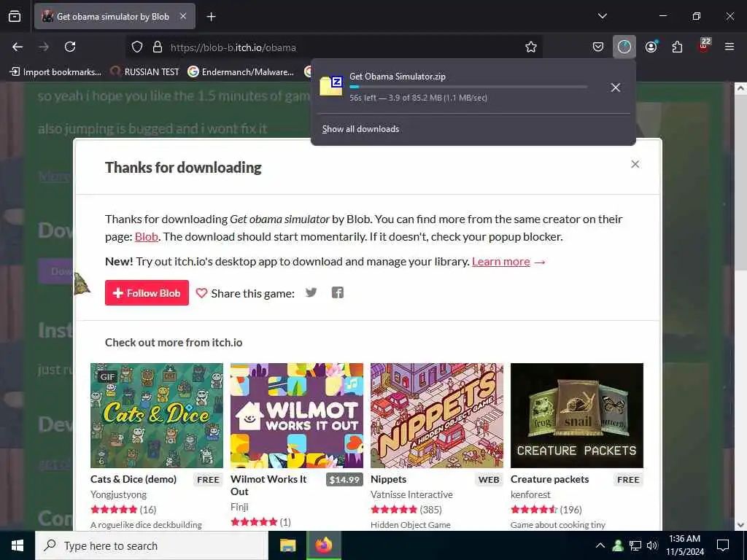Open Nippets game thumbnail
The width and height of the screenshot is (747, 560).
437,415
